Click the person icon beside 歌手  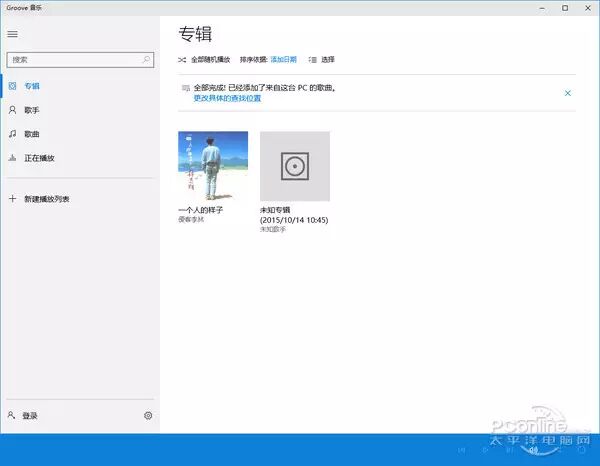[12, 110]
